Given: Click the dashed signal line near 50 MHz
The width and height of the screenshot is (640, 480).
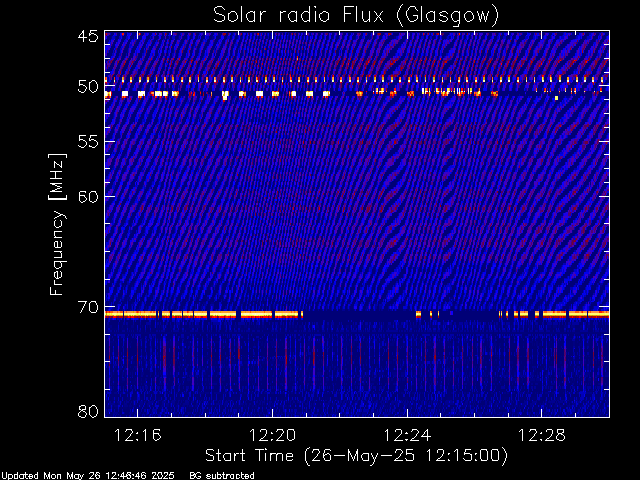Looking at the screenshot, I should click(x=357, y=79).
